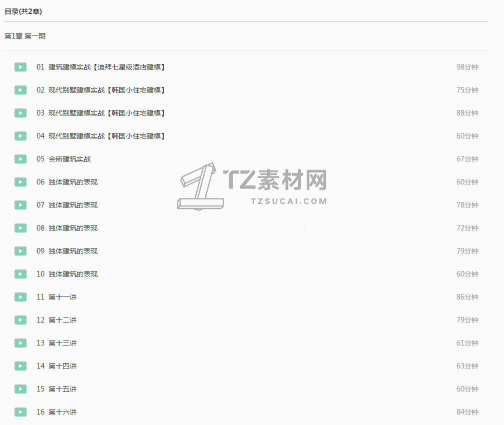The image size is (504, 425).
Task: Select lesson title 第十六讲
Action: click(63, 412)
